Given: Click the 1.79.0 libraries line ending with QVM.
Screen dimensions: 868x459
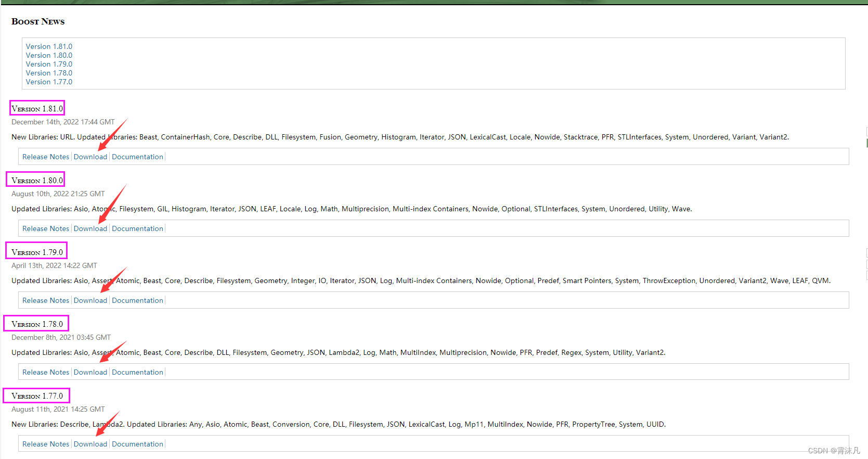Looking at the screenshot, I should 421,280.
